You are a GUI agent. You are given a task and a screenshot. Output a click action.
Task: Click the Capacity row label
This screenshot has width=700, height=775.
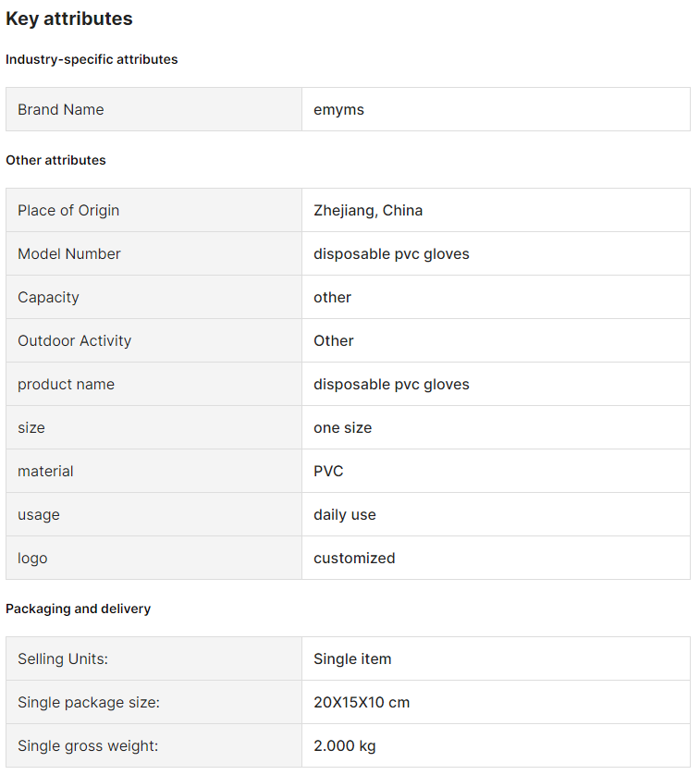(48, 298)
